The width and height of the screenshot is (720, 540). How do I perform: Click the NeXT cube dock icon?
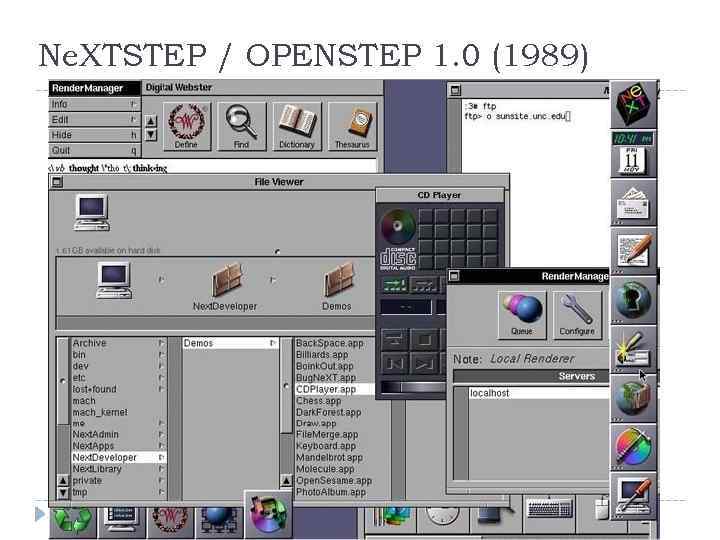click(x=633, y=105)
